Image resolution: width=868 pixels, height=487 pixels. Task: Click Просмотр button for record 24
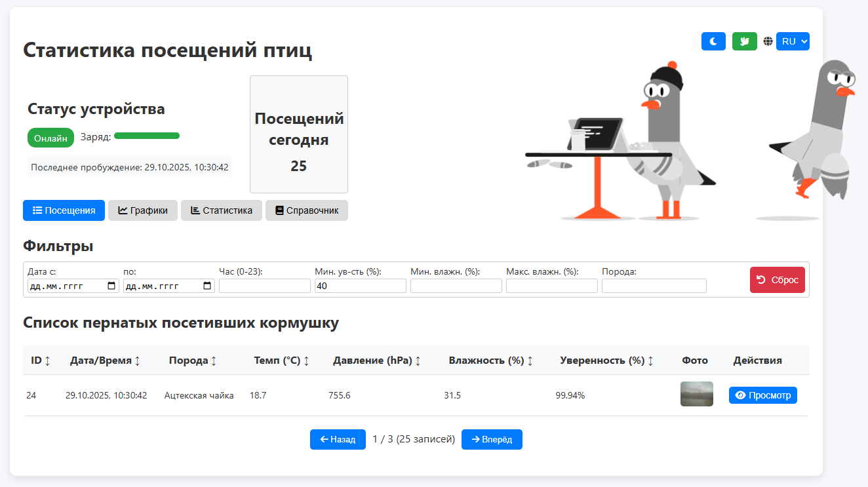click(x=762, y=395)
